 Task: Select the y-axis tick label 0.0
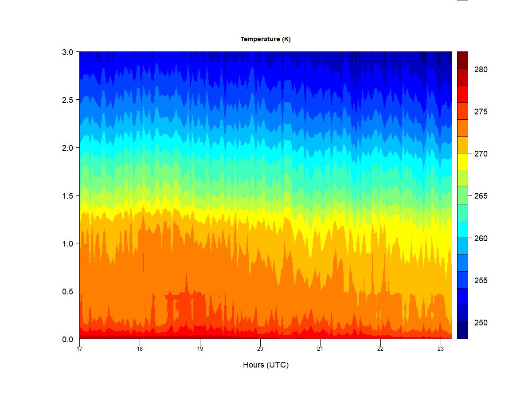68,339
